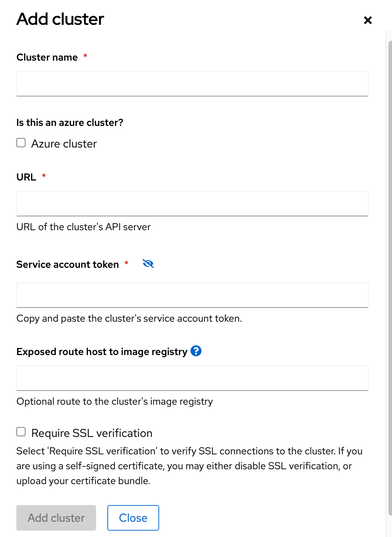Click the 'Service account token' label
The image size is (392, 537).
click(67, 264)
